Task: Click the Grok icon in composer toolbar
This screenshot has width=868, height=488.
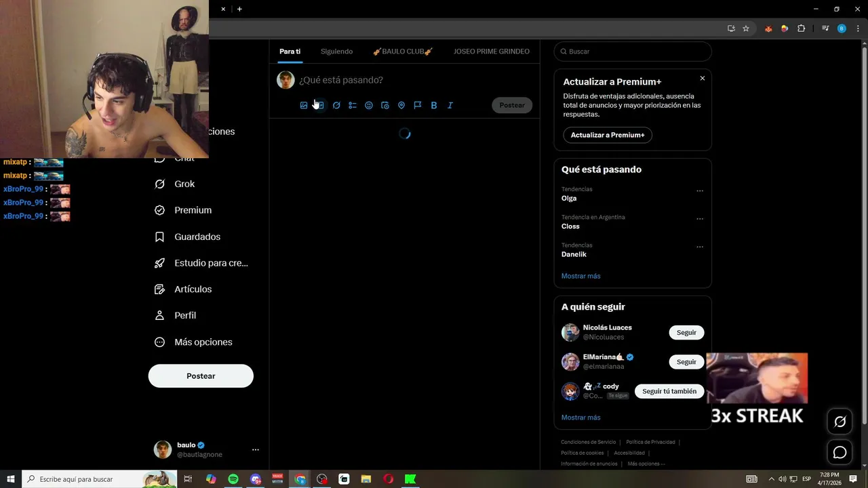Action: click(x=336, y=105)
